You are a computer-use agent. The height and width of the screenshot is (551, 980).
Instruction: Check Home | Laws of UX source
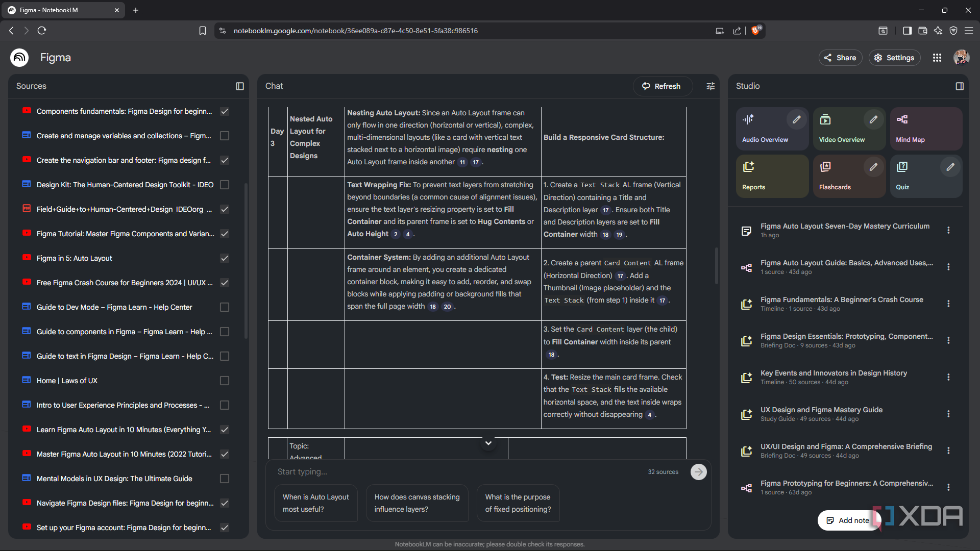click(225, 381)
